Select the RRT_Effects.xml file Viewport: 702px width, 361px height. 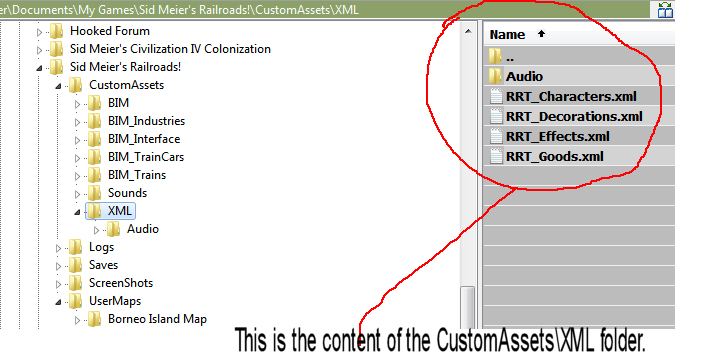pyautogui.click(x=558, y=137)
